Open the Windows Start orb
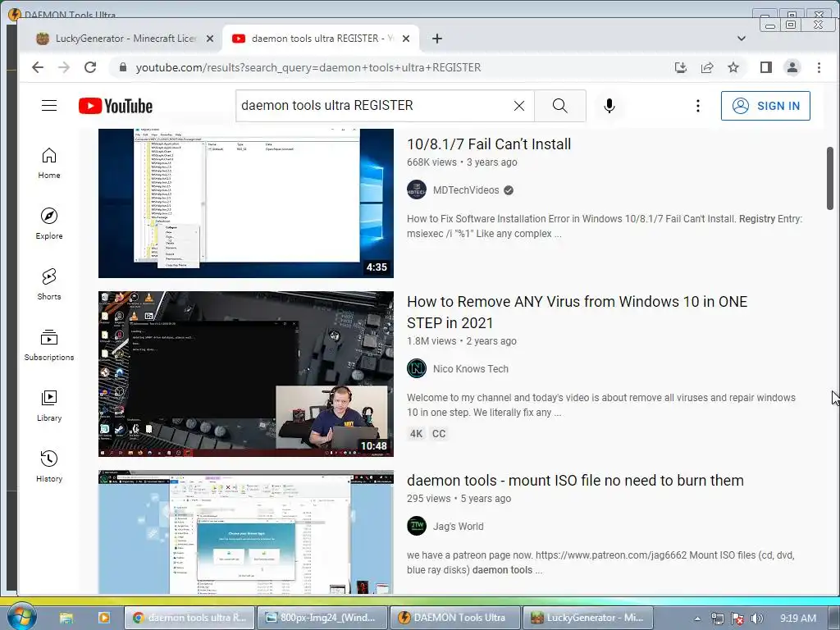 click(x=21, y=616)
